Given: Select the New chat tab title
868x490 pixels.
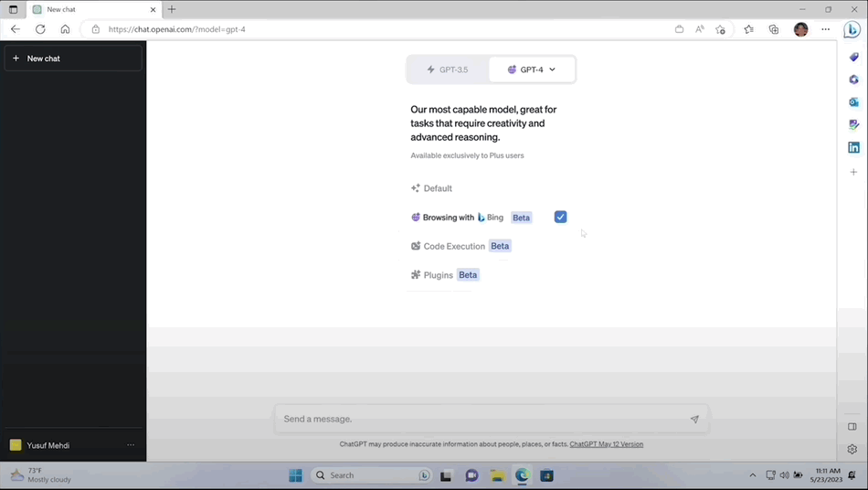Looking at the screenshot, I should (x=61, y=9).
